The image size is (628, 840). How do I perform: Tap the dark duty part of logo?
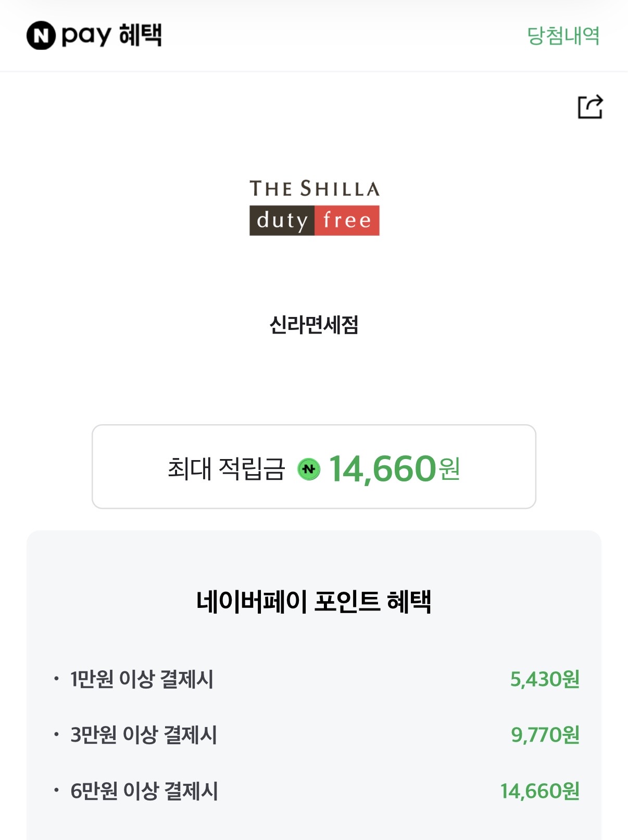282,221
